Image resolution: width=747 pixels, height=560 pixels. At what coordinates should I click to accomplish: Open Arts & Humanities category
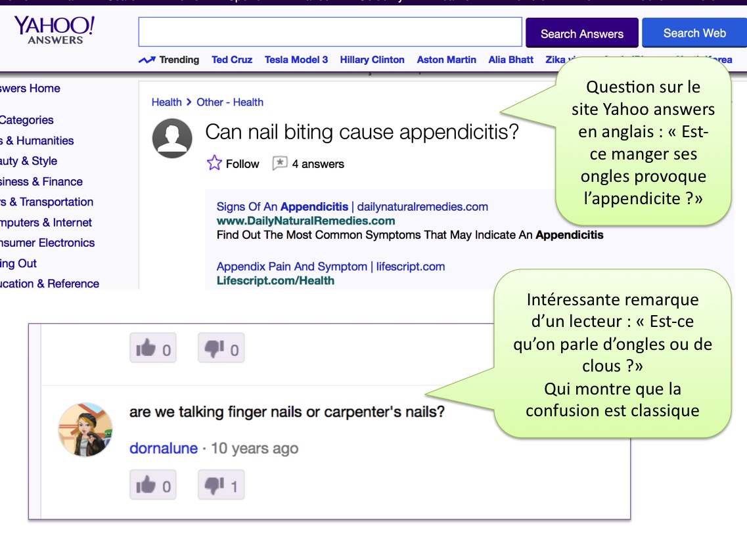pos(37,141)
